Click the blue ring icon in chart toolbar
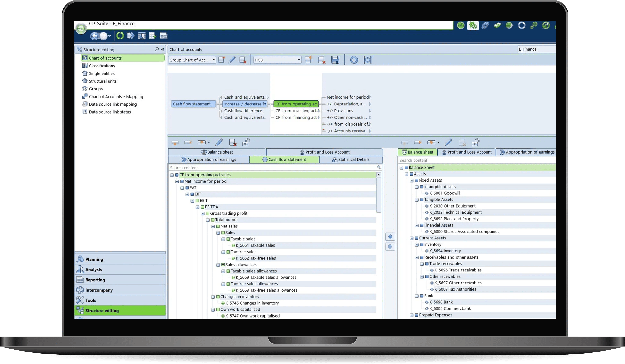 click(x=354, y=60)
